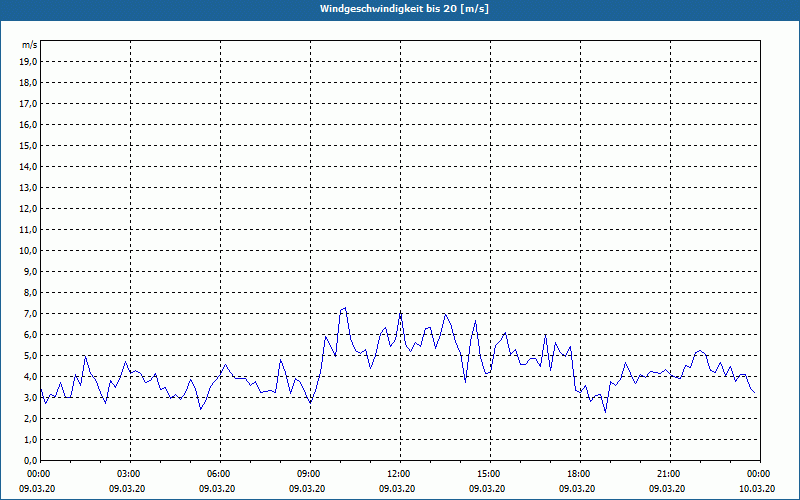Image resolution: width=800 pixels, height=500 pixels.
Task: Select the '09.03.20' date beneath 21:00
Action: pyautogui.click(x=667, y=489)
